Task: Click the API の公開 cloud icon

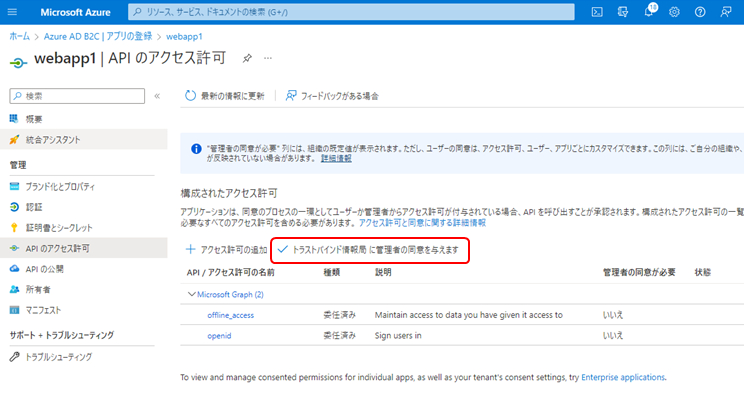Action: pyautogui.click(x=14, y=269)
